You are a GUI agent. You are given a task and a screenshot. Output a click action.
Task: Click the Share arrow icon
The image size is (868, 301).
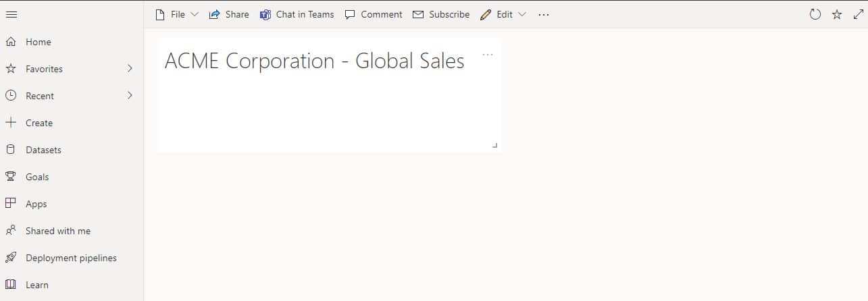[x=215, y=14]
